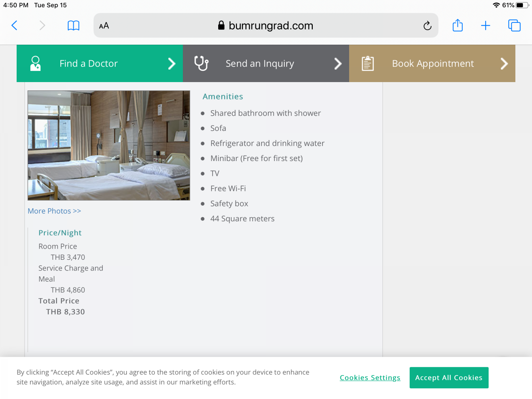This screenshot has width=532, height=399.
Task: Click the stethoscope inquiry icon
Action: [201, 63]
